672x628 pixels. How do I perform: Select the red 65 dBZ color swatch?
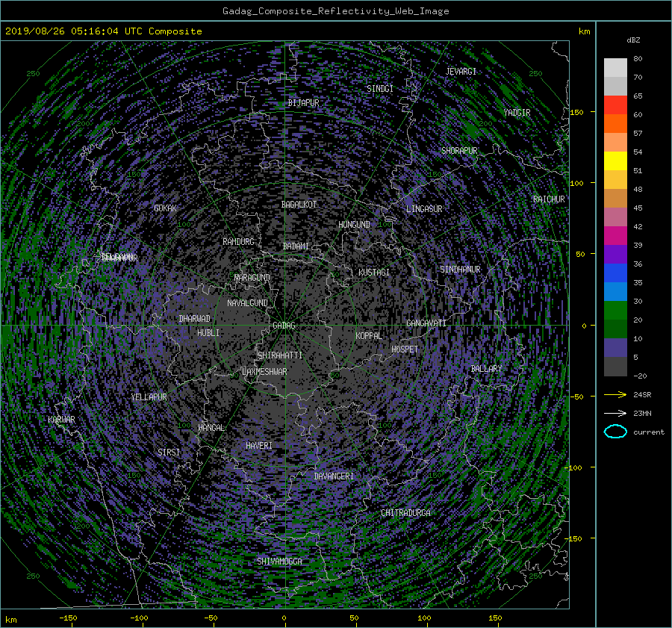(x=615, y=105)
